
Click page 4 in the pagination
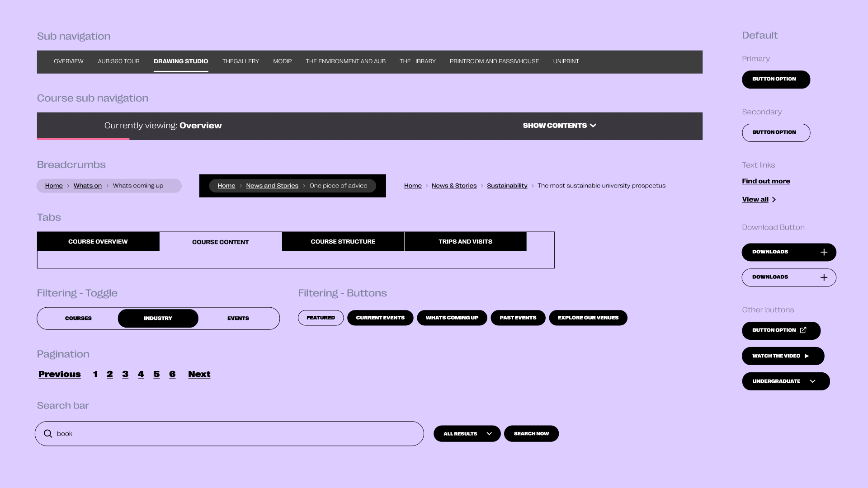click(141, 374)
